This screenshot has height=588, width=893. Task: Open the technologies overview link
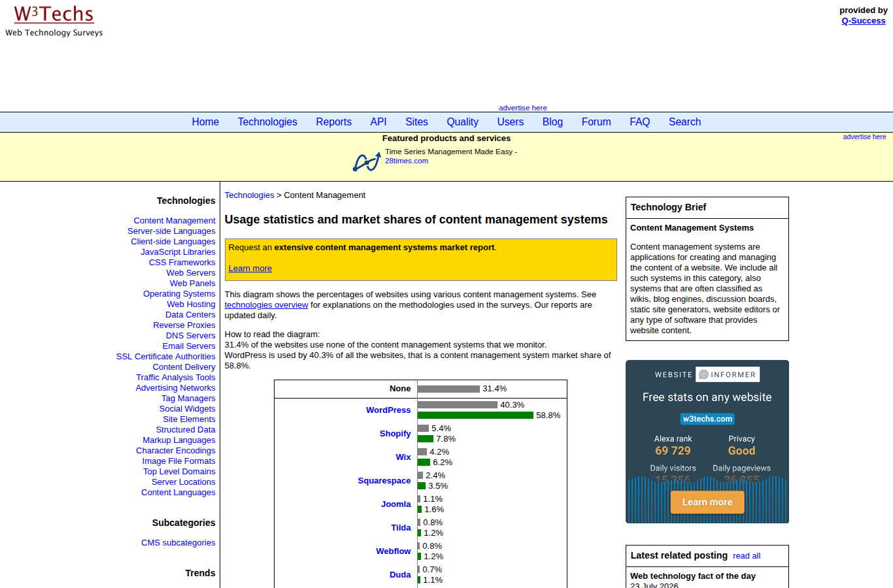pyautogui.click(x=266, y=305)
